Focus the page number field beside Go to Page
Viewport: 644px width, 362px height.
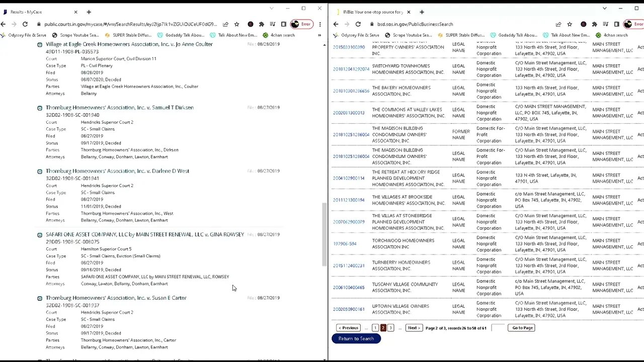point(498,328)
